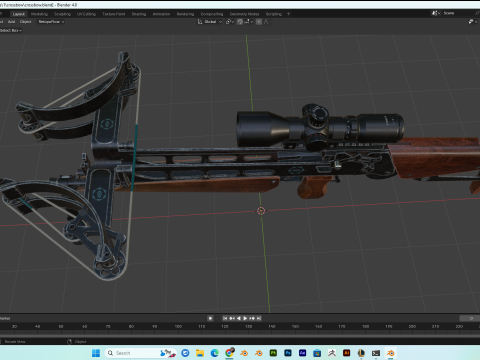
Task: Select the active Layout workspace tab
Action: pos(19,14)
